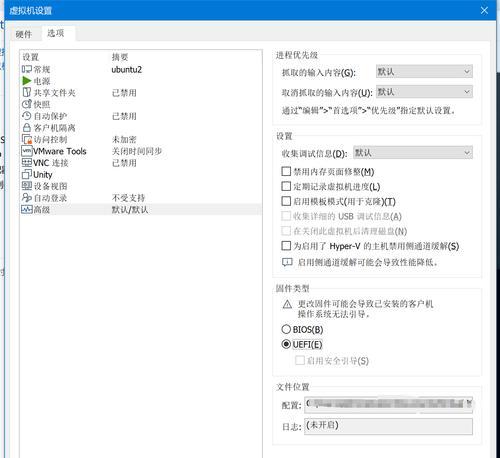This screenshot has height=458, width=500.
Task: Click the VNC 连接 icon
Action: click(27, 163)
